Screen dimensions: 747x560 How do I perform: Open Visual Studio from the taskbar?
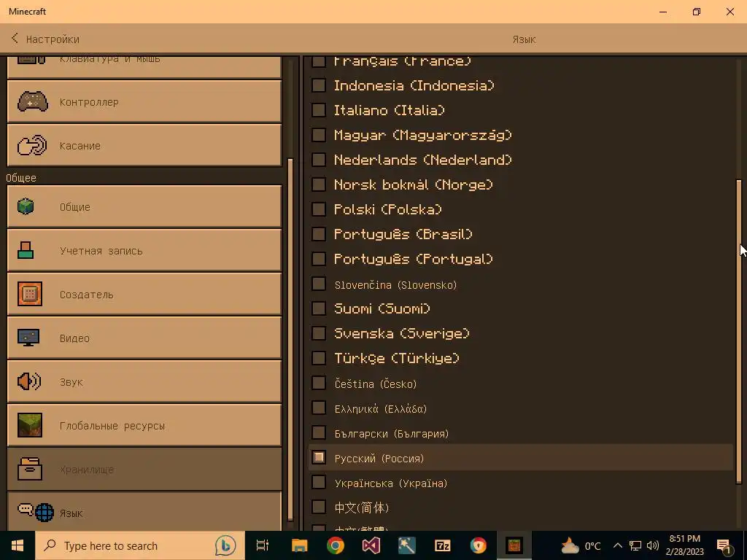(371, 545)
